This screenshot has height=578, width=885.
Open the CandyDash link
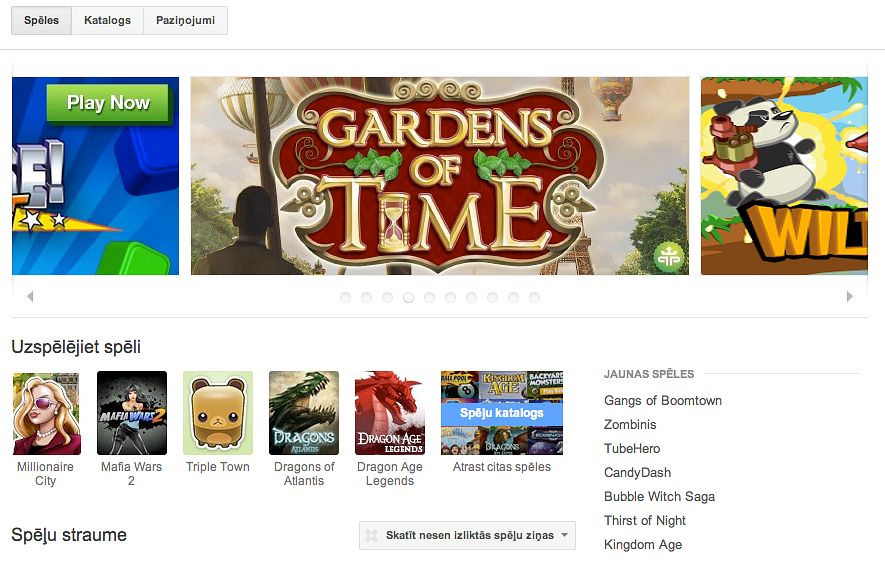click(637, 472)
